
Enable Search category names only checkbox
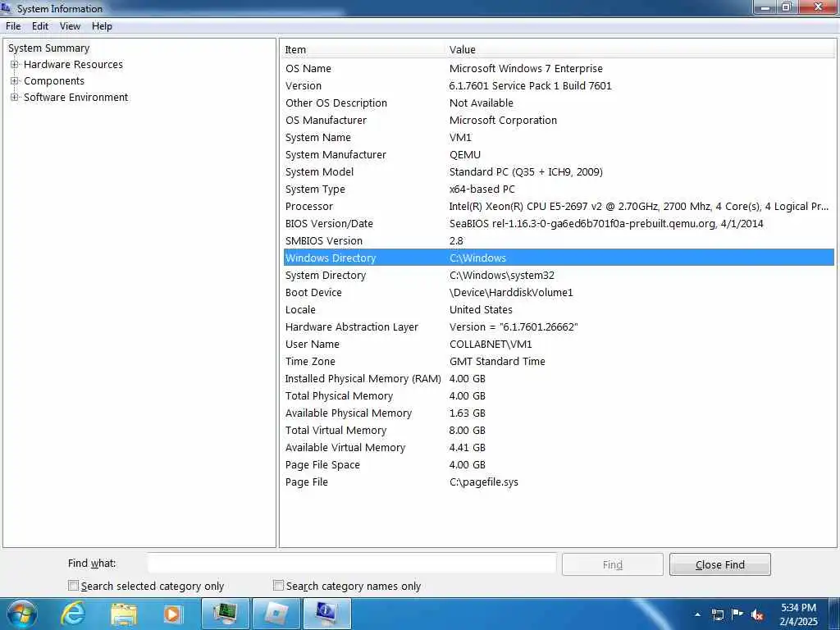278,586
